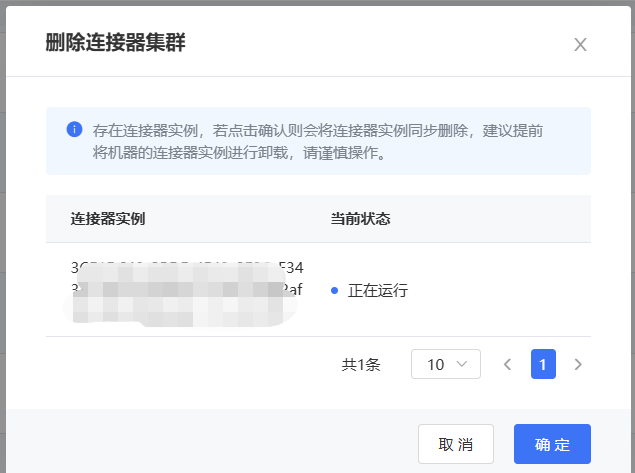Image resolution: width=635 pixels, height=473 pixels.
Task: Click blank row area right of 正在运行
Action: point(500,291)
